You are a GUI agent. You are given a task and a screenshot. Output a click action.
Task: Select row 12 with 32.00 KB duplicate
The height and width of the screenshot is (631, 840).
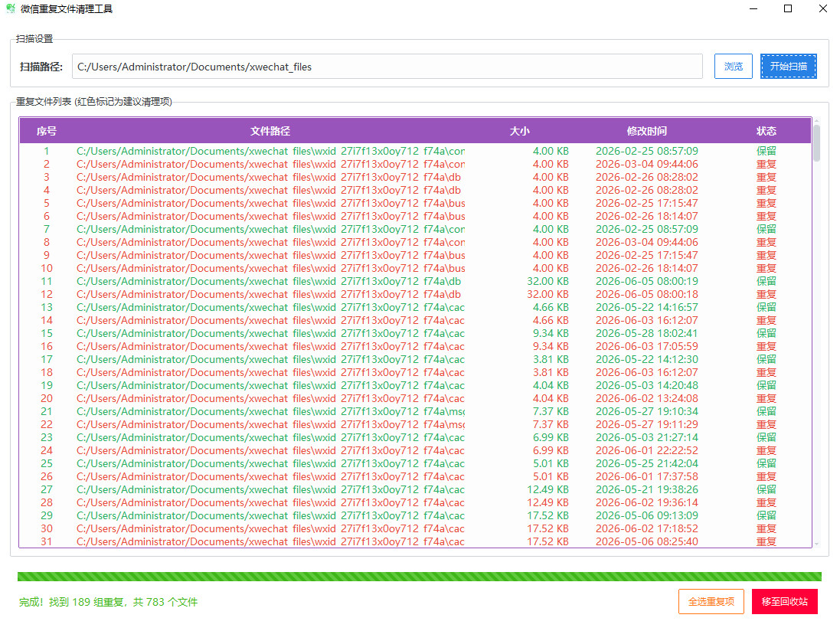[415, 294]
